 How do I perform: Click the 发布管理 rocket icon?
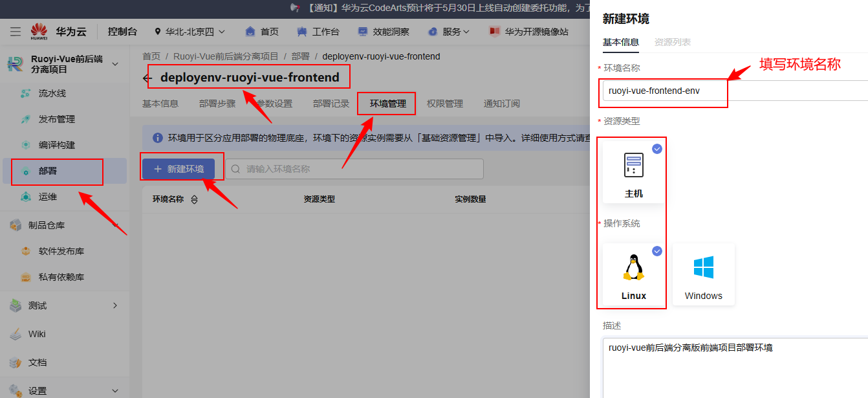coord(26,120)
